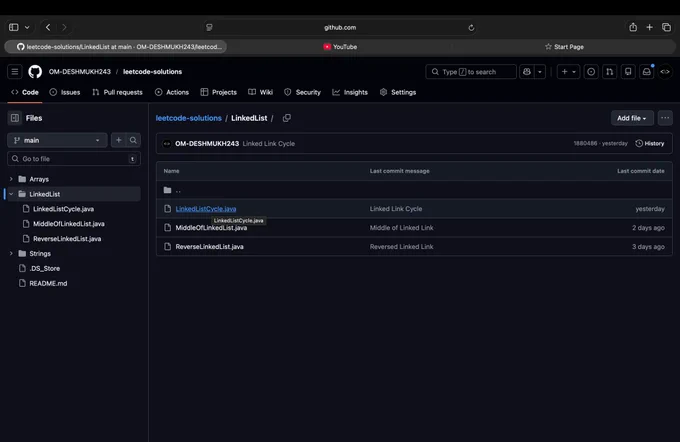Viewport: 680px width, 442px height.
Task: Click Safari share button
Action: coord(633,27)
